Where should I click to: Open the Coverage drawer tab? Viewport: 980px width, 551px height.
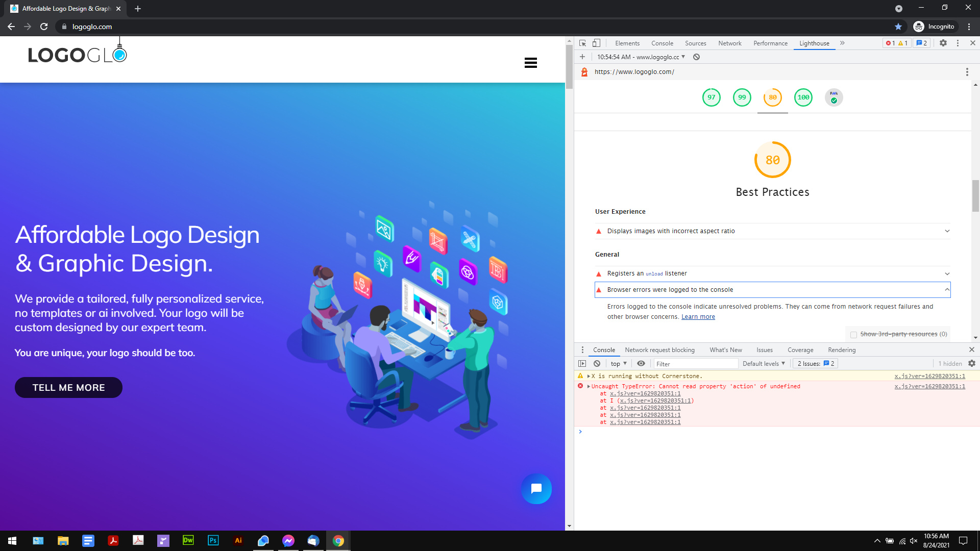coord(800,350)
